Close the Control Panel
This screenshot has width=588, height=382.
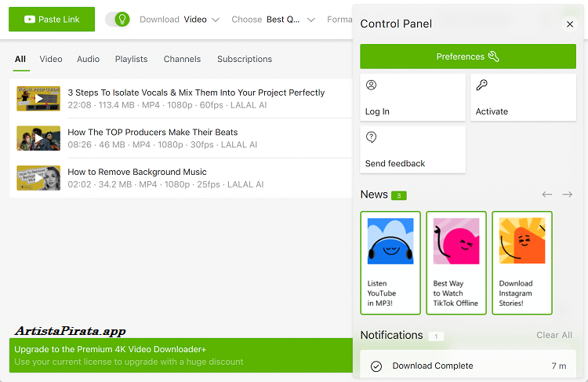point(570,24)
